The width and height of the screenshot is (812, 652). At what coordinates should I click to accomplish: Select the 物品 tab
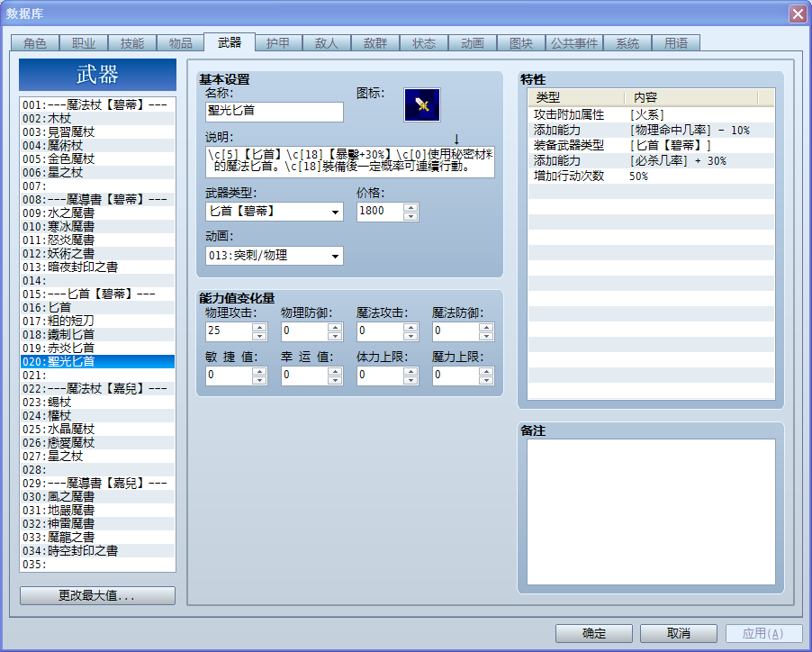point(180,43)
